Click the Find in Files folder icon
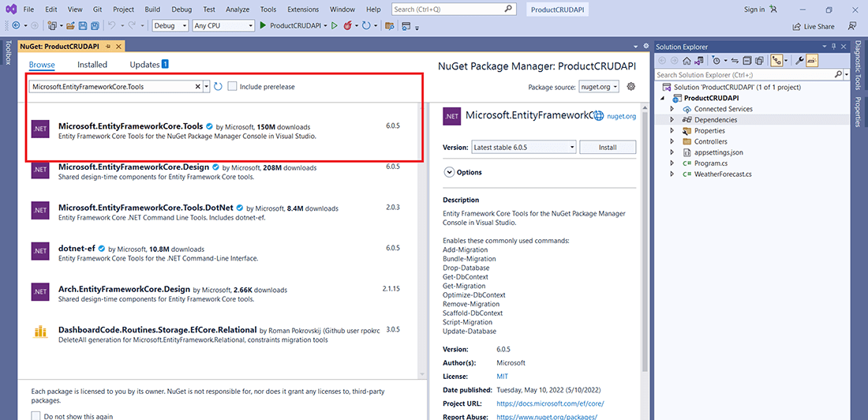 click(x=390, y=25)
